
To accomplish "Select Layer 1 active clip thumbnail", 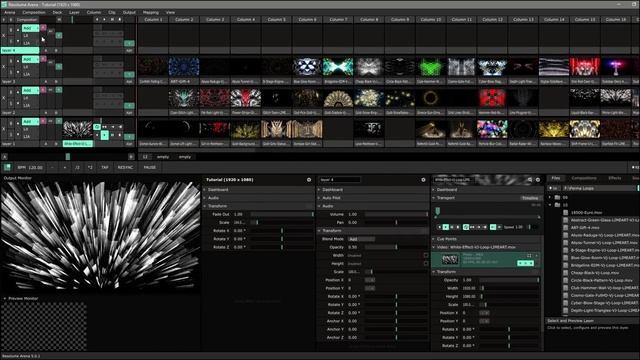I will point(78,130).
